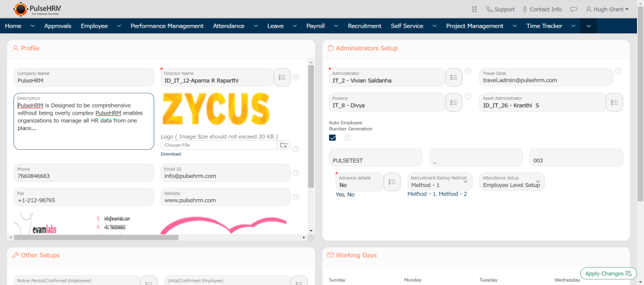The height and width of the screenshot is (285, 644).
Task: Open the apps grid icon in header
Action: [474, 9]
